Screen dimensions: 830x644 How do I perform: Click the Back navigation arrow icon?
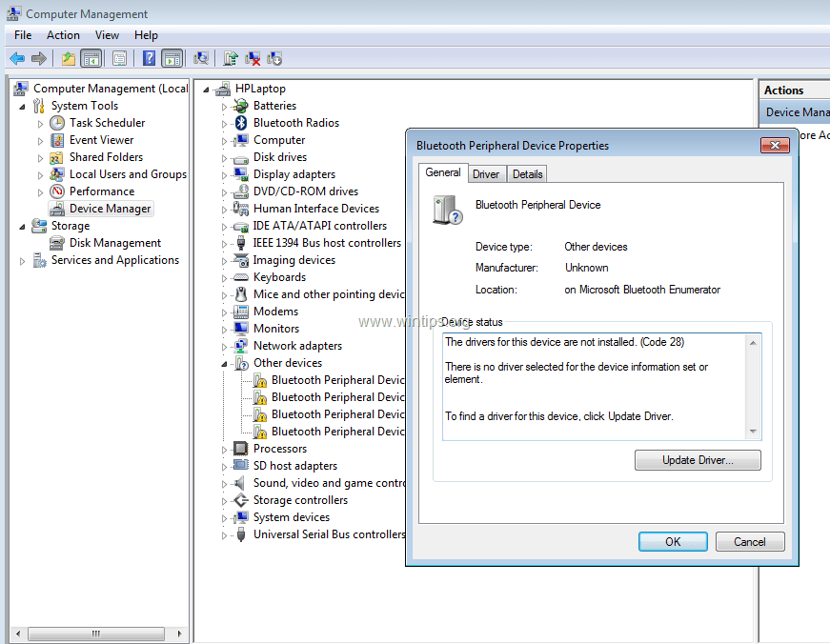pyautogui.click(x=16, y=58)
